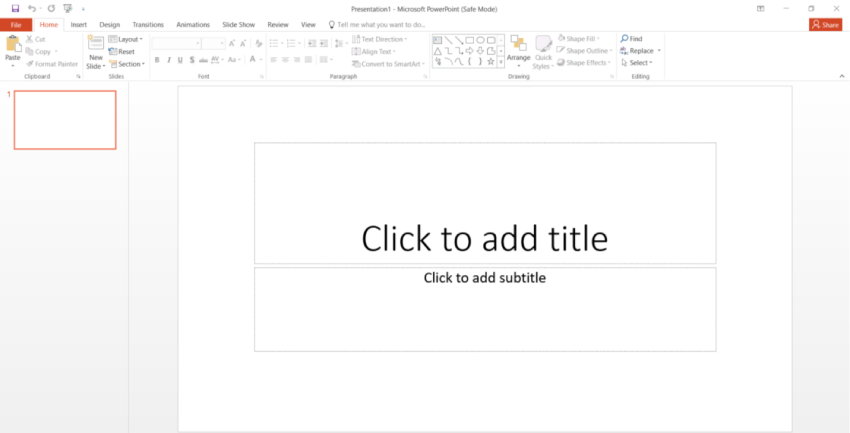Screen dimensions: 850x433
Task: Open the Change Case menu
Action: click(234, 60)
